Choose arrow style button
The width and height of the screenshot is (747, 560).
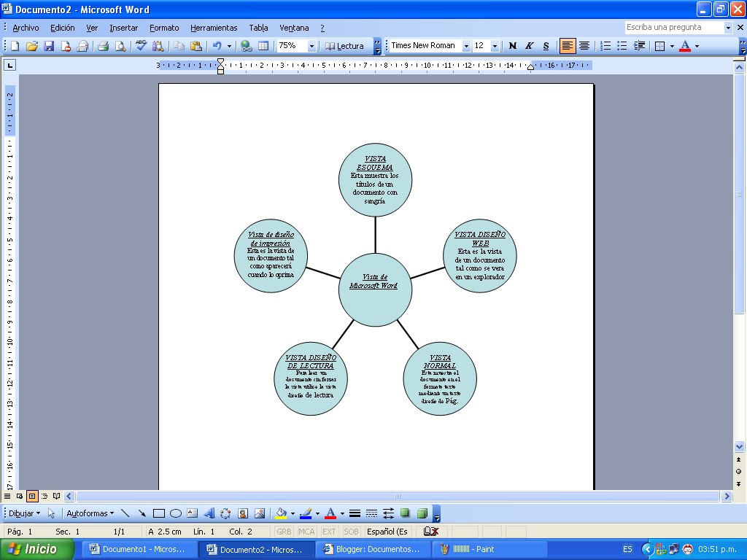click(x=388, y=513)
